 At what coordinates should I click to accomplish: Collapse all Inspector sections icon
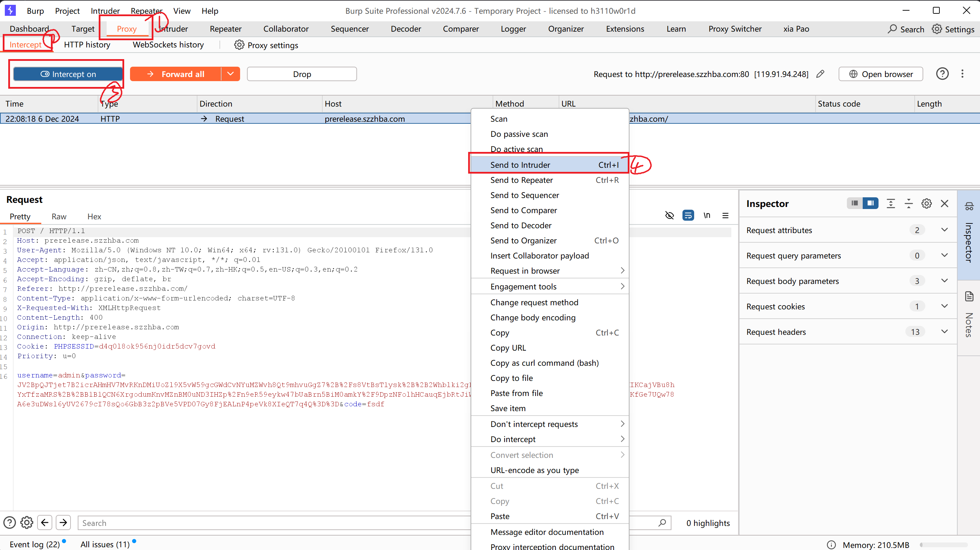coord(908,204)
